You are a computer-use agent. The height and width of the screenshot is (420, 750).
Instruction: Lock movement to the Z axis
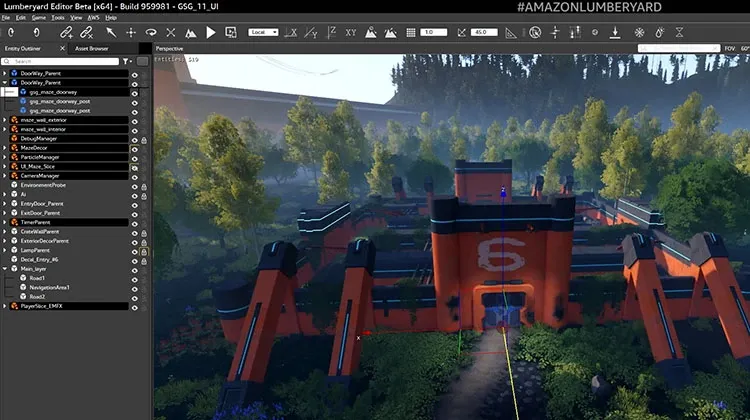pyautogui.click(x=331, y=33)
